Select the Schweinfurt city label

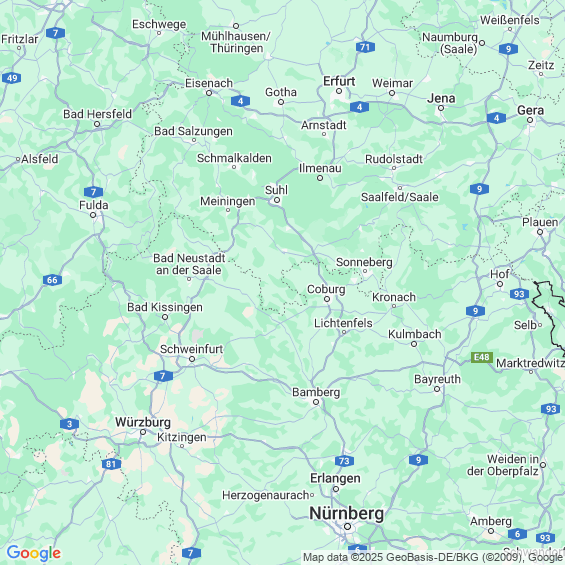[192, 349]
